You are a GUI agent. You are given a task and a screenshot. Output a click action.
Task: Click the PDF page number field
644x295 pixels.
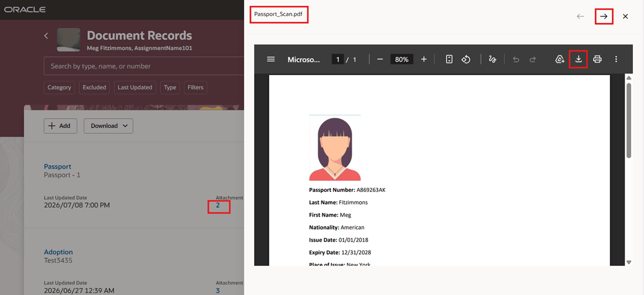338,60
